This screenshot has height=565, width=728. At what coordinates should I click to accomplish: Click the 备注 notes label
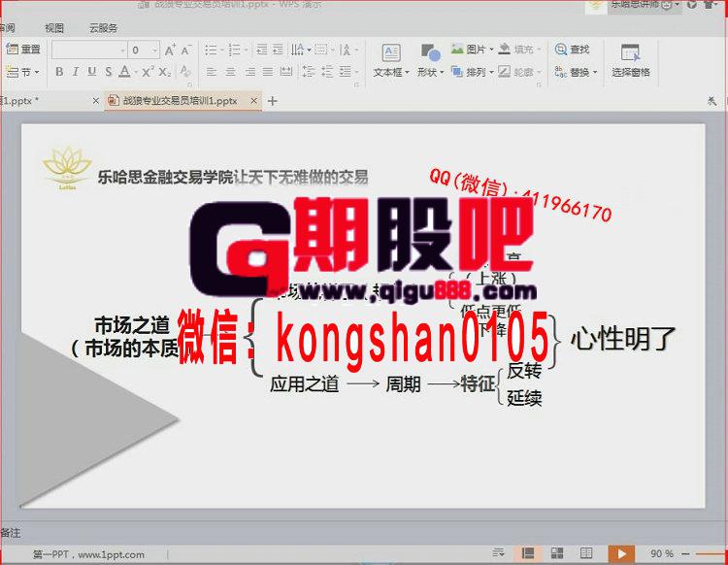tap(11, 533)
